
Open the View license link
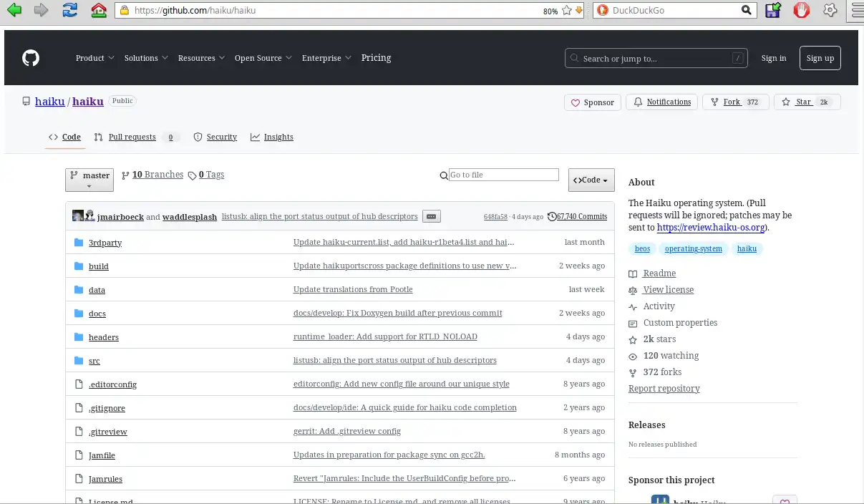669,290
